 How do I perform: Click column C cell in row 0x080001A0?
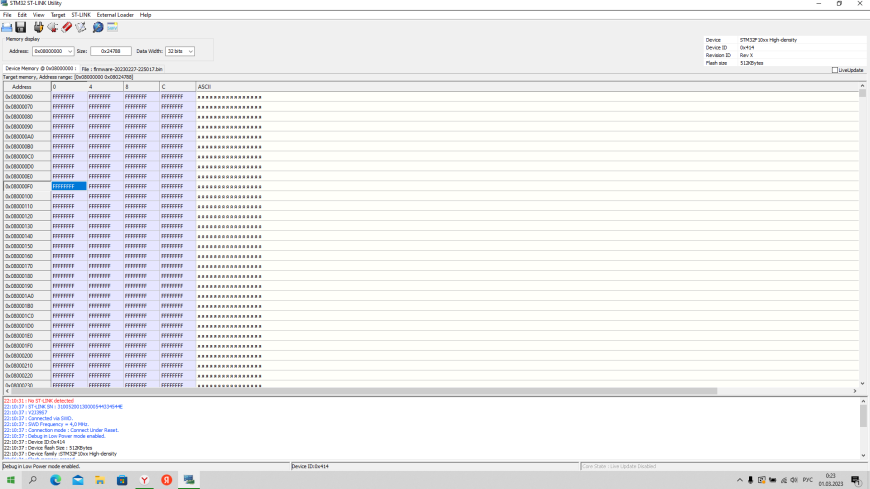pos(178,296)
